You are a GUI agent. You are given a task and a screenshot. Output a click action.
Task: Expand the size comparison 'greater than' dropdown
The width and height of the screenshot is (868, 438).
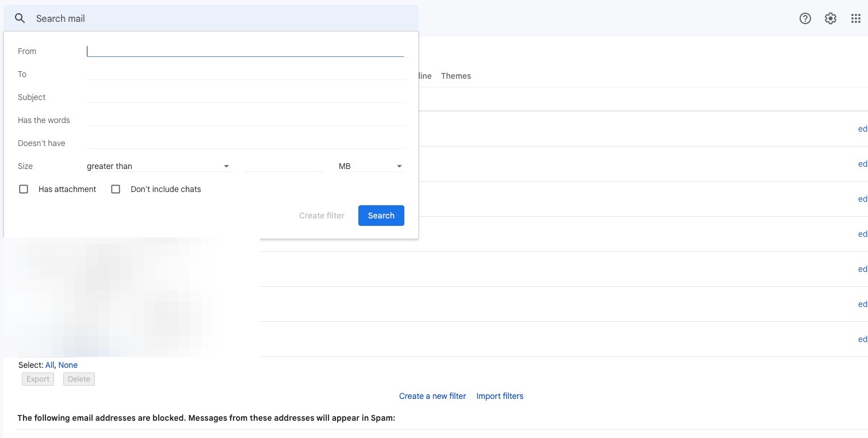point(158,166)
